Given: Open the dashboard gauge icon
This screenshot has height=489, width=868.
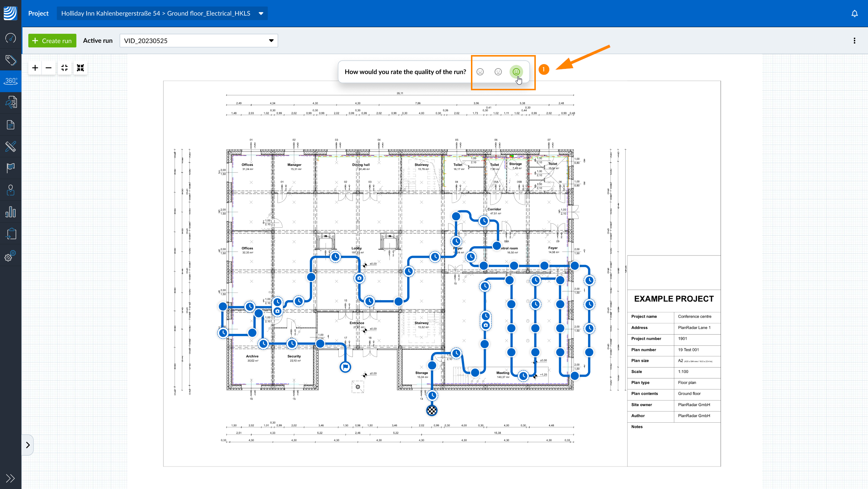Looking at the screenshot, I should tap(11, 38).
